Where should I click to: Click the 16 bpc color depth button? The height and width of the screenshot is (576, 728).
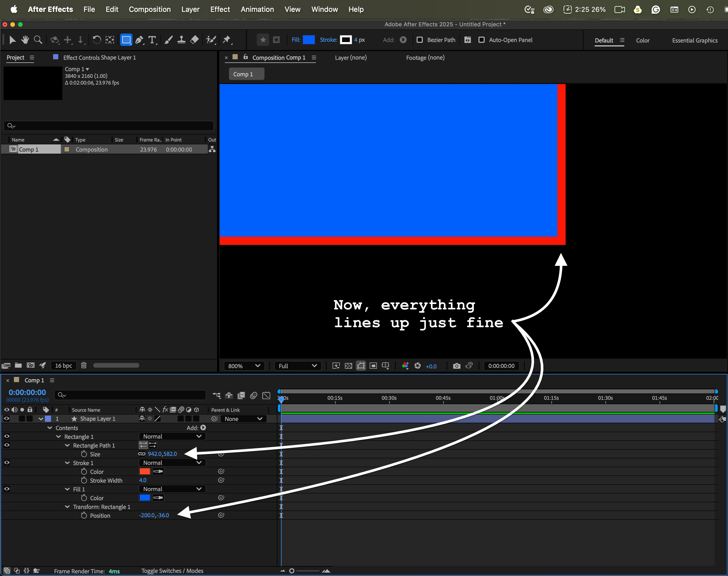63,366
